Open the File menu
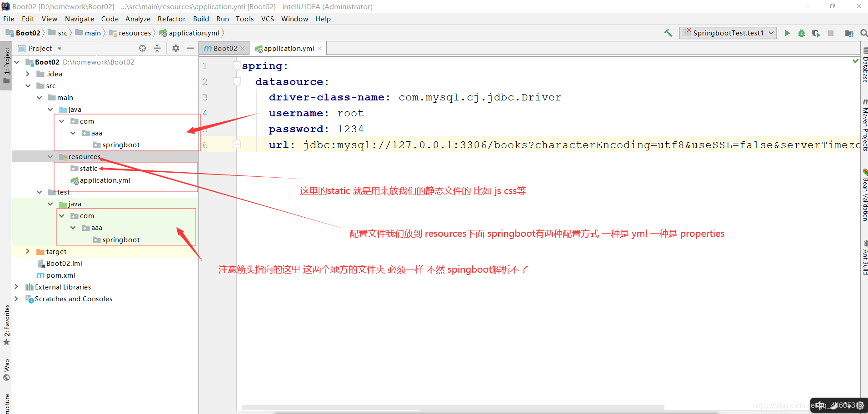The image size is (868, 414). [x=9, y=19]
